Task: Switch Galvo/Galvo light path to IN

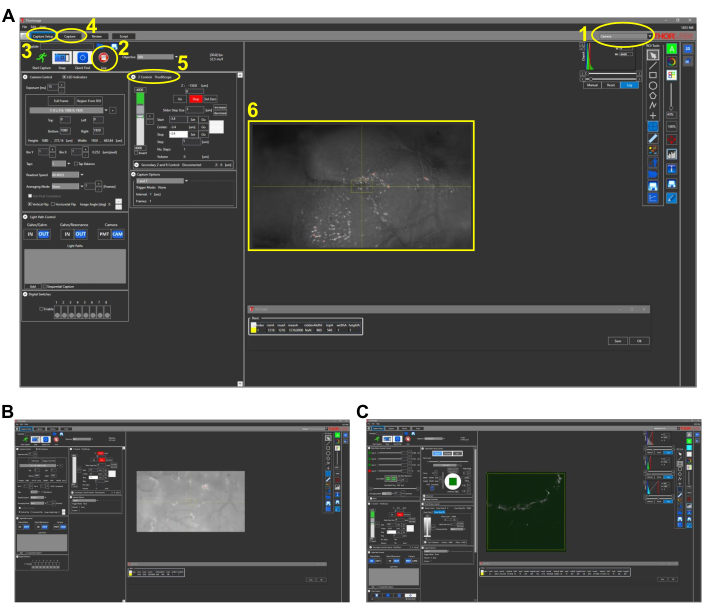Action: 31,234
